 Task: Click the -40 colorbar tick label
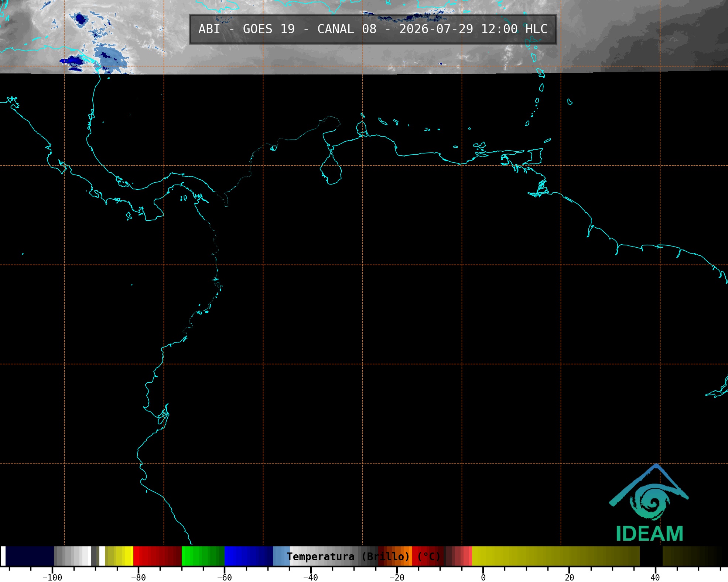(x=310, y=578)
